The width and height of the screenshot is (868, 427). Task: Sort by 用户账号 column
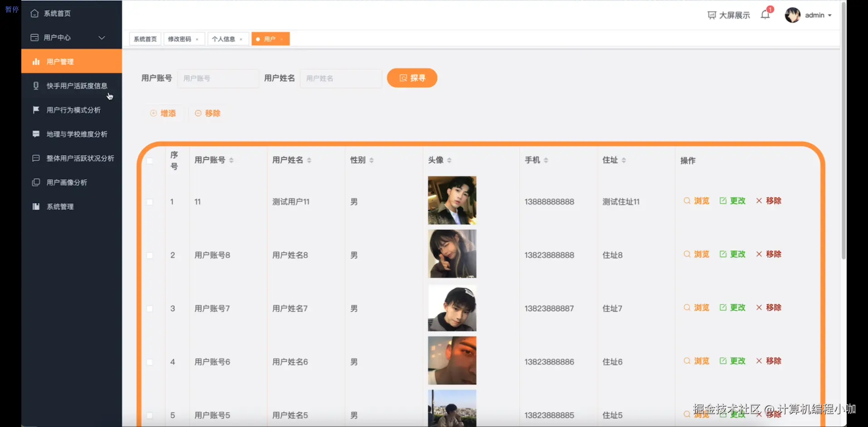pos(231,160)
